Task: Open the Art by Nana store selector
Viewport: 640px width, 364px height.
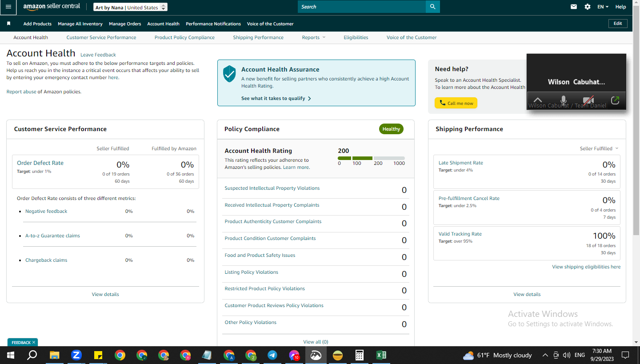Action: click(x=131, y=8)
